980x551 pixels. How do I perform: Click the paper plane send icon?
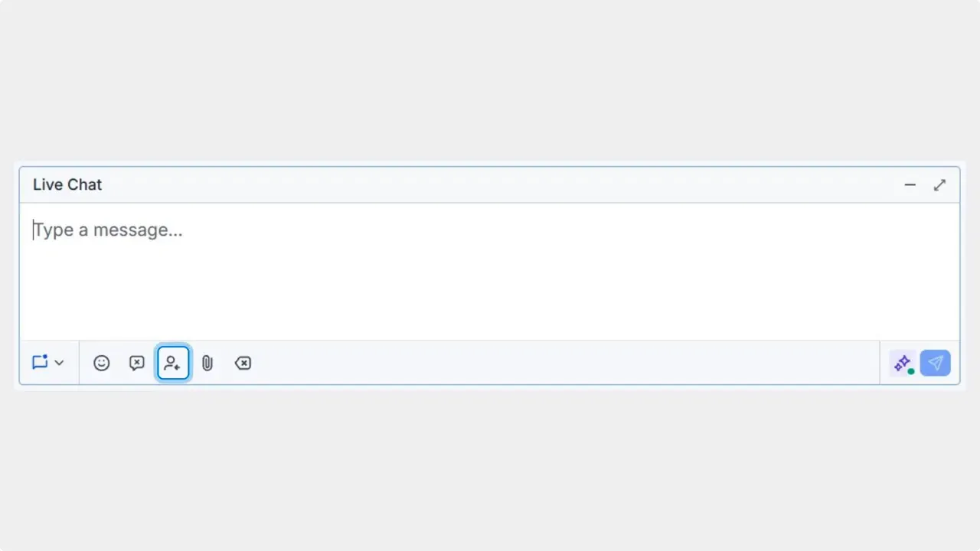tap(936, 363)
